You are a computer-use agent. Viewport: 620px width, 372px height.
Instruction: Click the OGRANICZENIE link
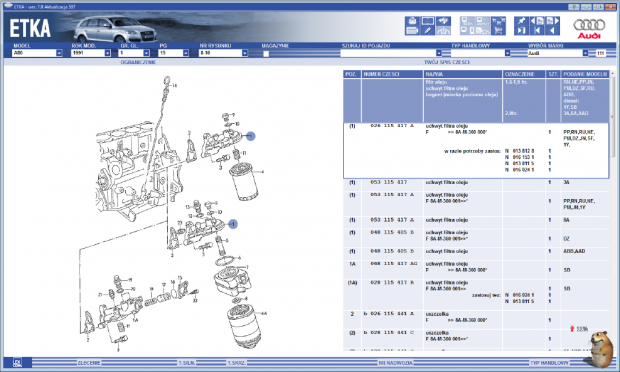point(138,62)
